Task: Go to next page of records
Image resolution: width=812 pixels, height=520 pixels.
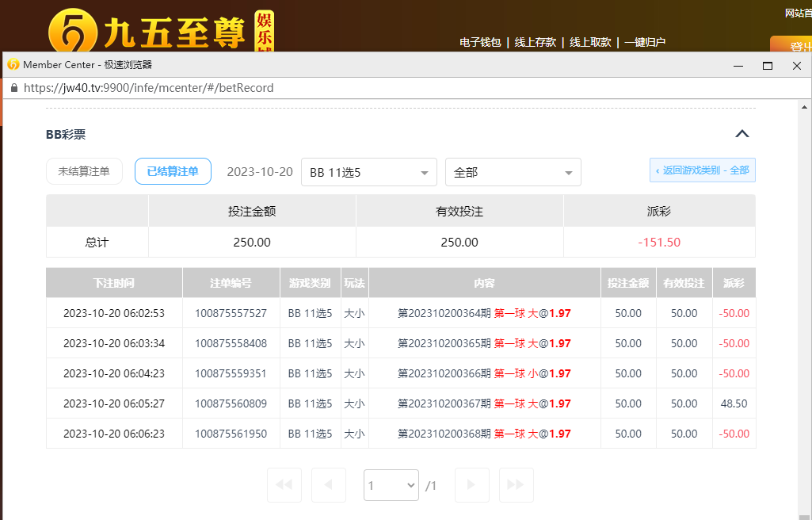Action: pyautogui.click(x=471, y=484)
